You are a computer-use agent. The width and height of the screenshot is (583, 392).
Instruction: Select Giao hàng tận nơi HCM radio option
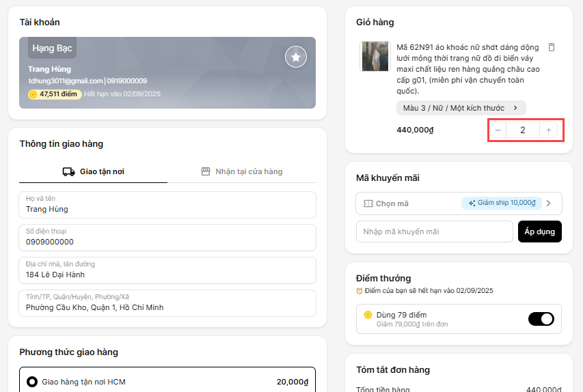point(31,382)
